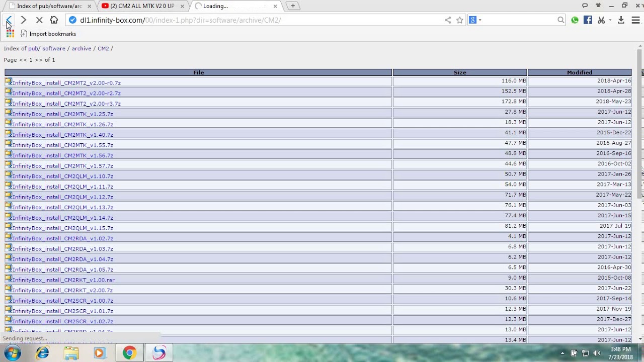644x362 pixels.
Task: Open the downloads arrow icon
Action: coord(621,20)
